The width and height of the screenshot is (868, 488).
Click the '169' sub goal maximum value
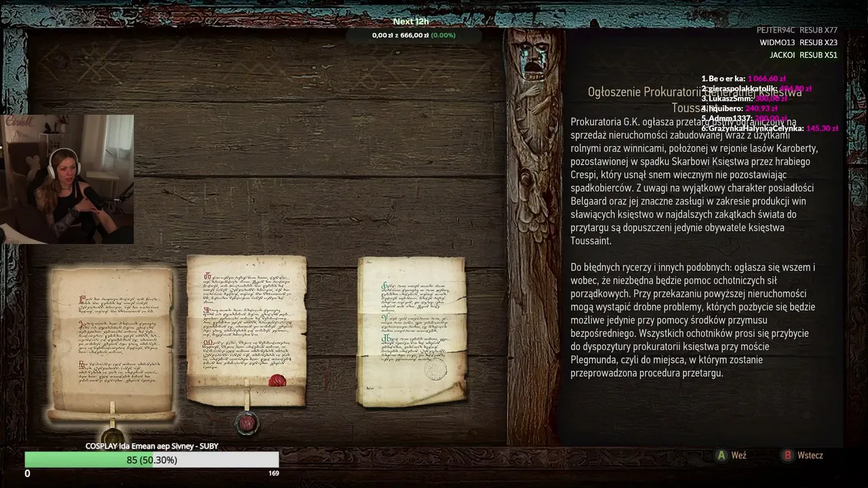(x=273, y=473)
